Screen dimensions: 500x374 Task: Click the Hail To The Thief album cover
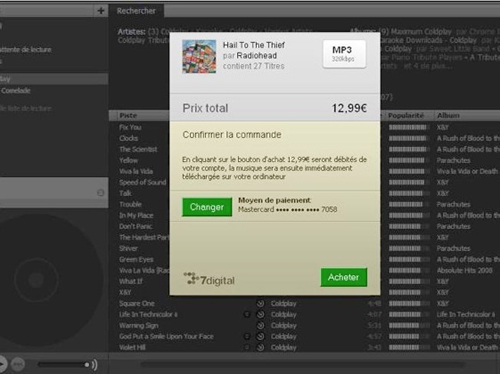199,56
